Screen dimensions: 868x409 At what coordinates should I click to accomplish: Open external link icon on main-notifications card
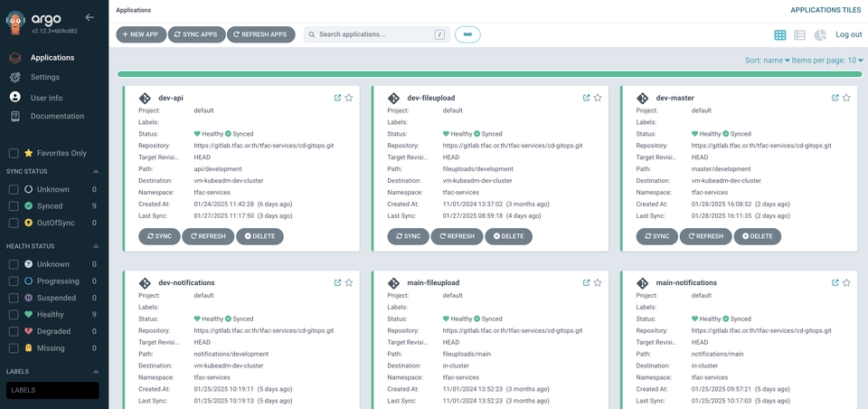(x=835, y=282)
